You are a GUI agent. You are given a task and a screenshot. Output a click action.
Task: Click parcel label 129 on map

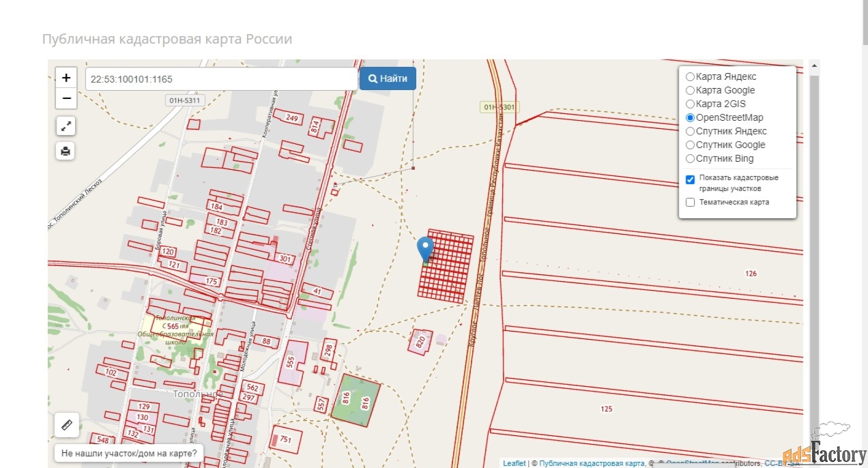[x=143, y=407]
